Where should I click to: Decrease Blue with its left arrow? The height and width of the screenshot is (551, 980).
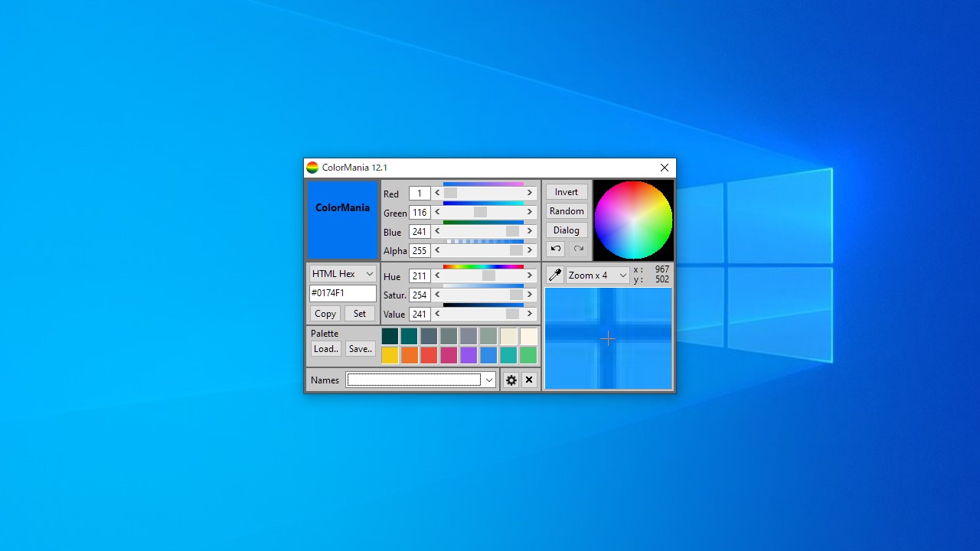pyautogui.click(x=437, y=231)
